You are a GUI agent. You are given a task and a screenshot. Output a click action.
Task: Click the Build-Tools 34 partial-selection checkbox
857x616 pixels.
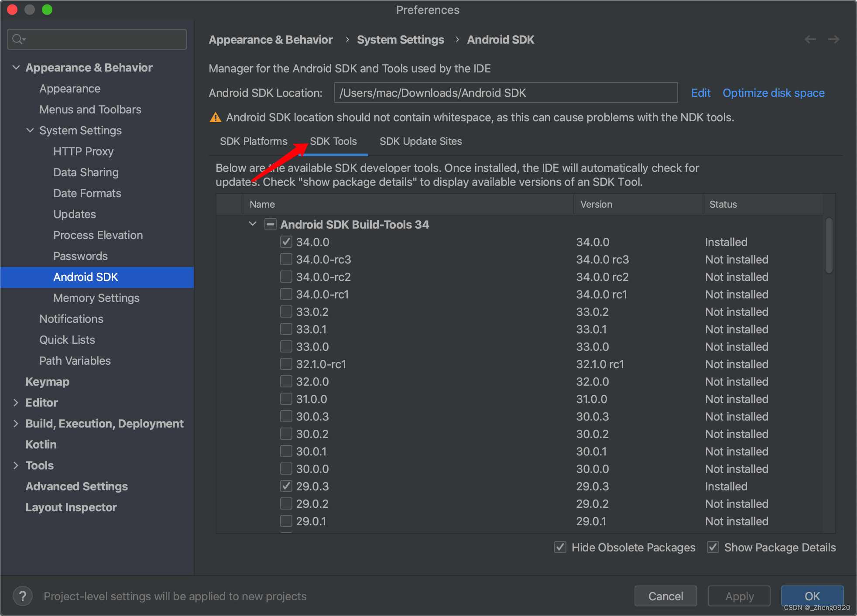click(x=270, y=224)
